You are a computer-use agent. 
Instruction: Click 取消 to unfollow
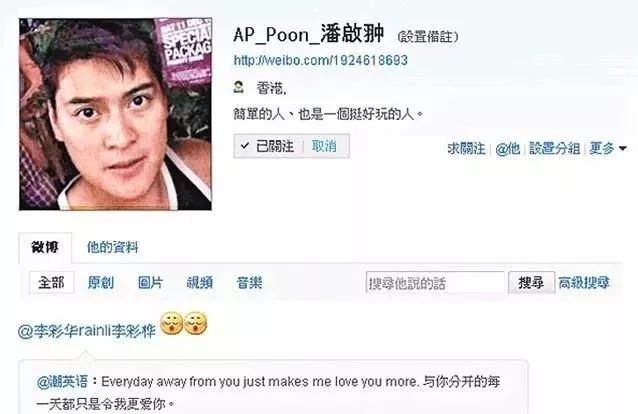coord(324,146)
